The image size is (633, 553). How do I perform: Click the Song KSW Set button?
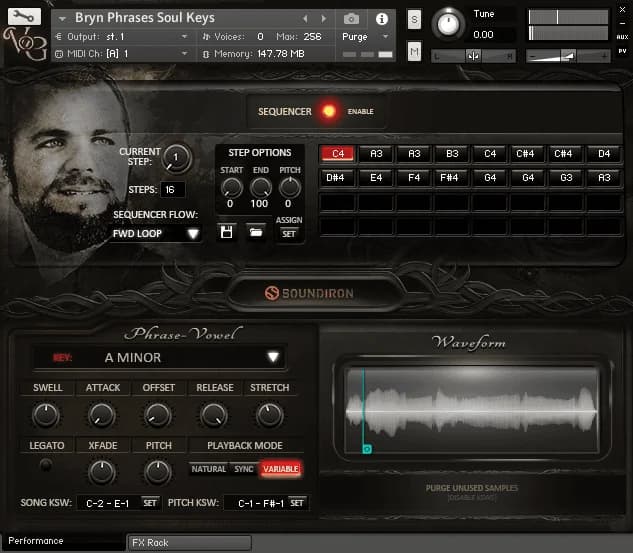pyautogui.click(x=149, y=502)
